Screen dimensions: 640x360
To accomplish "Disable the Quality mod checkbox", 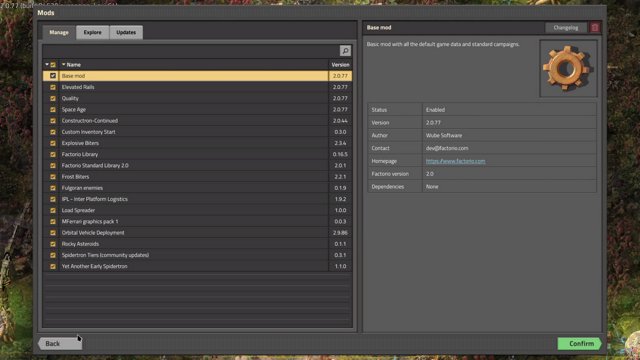I will [53, 98].
